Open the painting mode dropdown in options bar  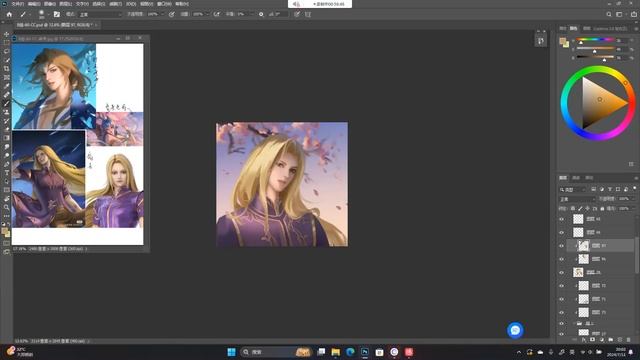click(x=100, y=14)
